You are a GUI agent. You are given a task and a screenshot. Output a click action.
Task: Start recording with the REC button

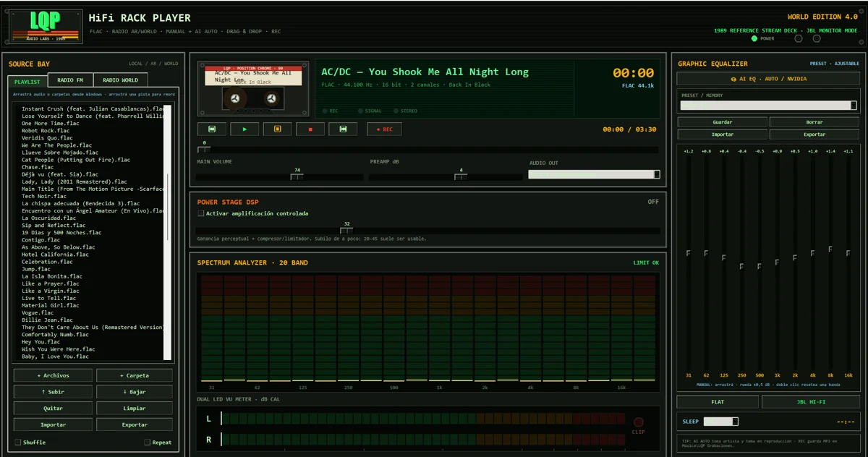click(x=384, y=129)
